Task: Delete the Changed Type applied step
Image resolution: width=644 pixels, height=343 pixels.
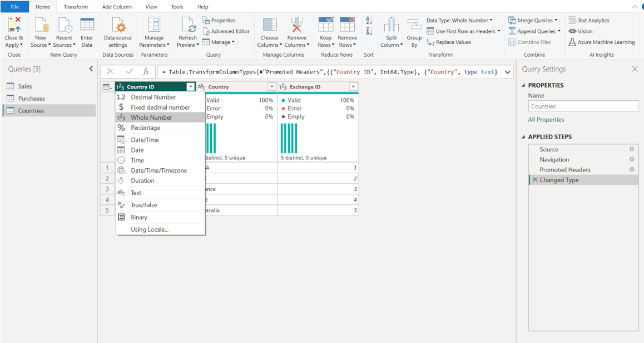Action: (x=534, y=180)
